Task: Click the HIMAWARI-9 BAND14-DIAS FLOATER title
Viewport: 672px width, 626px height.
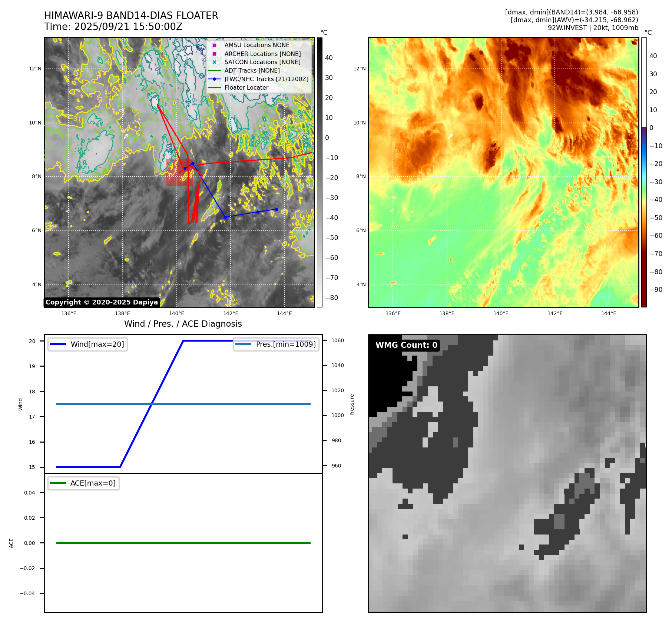Action: click(x=131, y=16)
